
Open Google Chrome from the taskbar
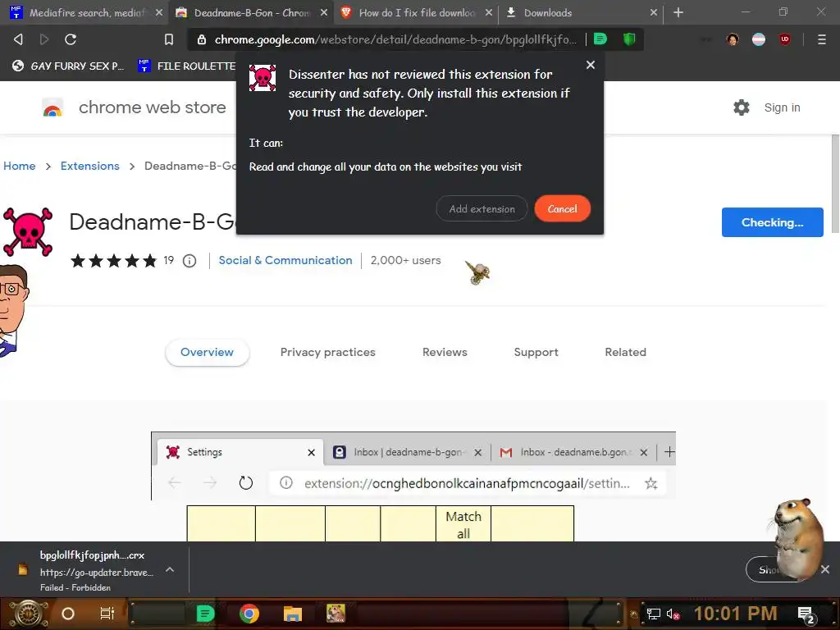pyautogui.click(x=249, y=614)
